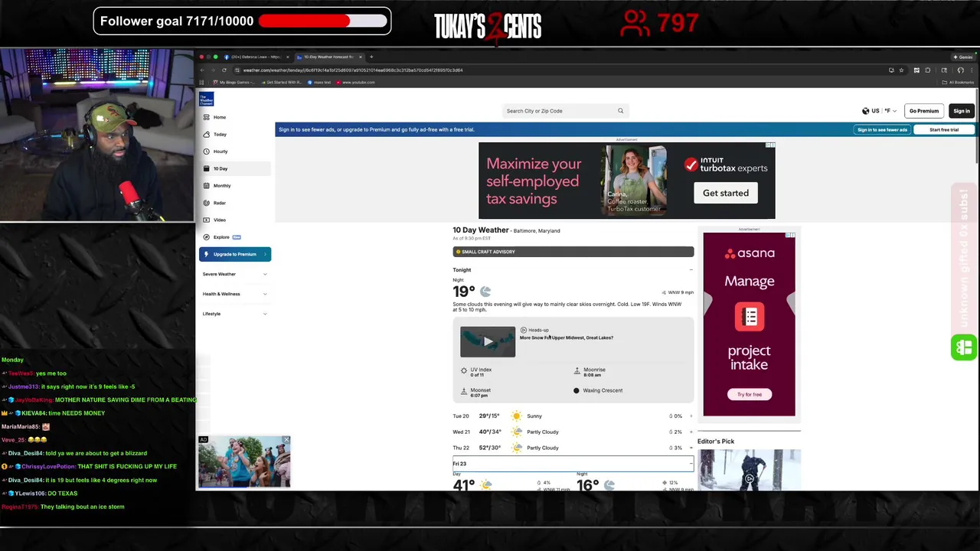Image resolution: width=980 pixels, height=551 pixels.
Task: Open More Snow For Upper Midwest headline
Action: 567,337
